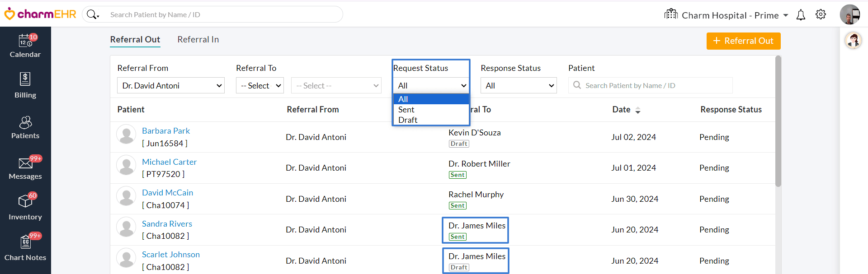
Task: Click Sent badge under Rachel Murphy
Action: 458,206
